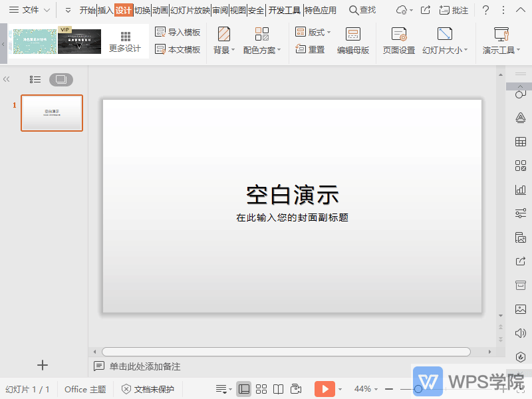
Task: Open the 文件 (File) menu
Action: pos(29,10)
